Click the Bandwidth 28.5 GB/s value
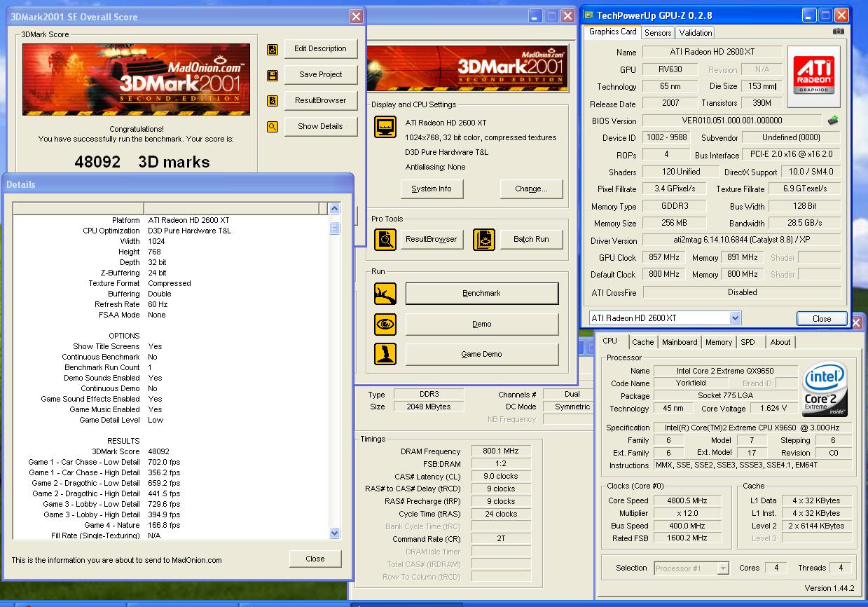Image resolution: width=868 pixels, height=607 pixels. click(x=804, y=224)
